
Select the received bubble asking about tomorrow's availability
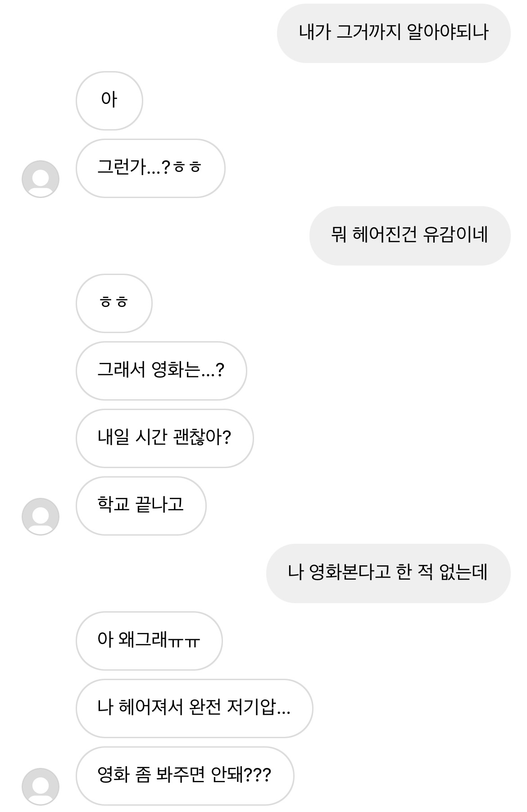tap(164, 438)
